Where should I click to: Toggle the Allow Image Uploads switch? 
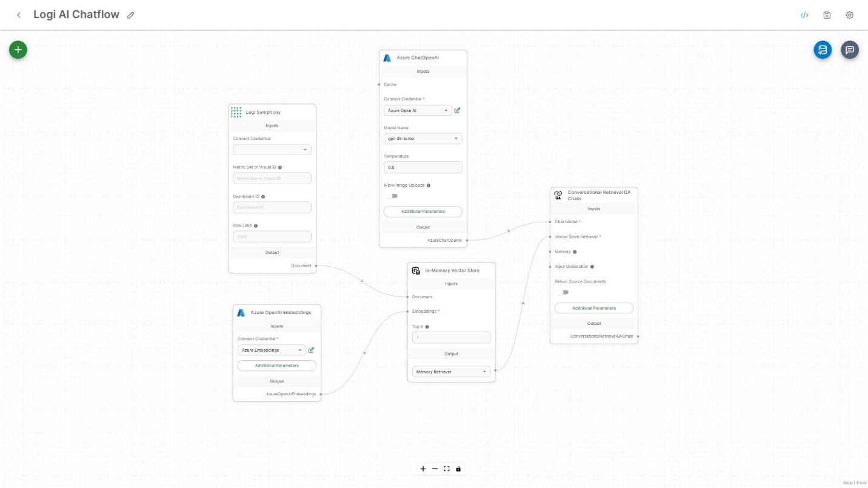(392, 196)
